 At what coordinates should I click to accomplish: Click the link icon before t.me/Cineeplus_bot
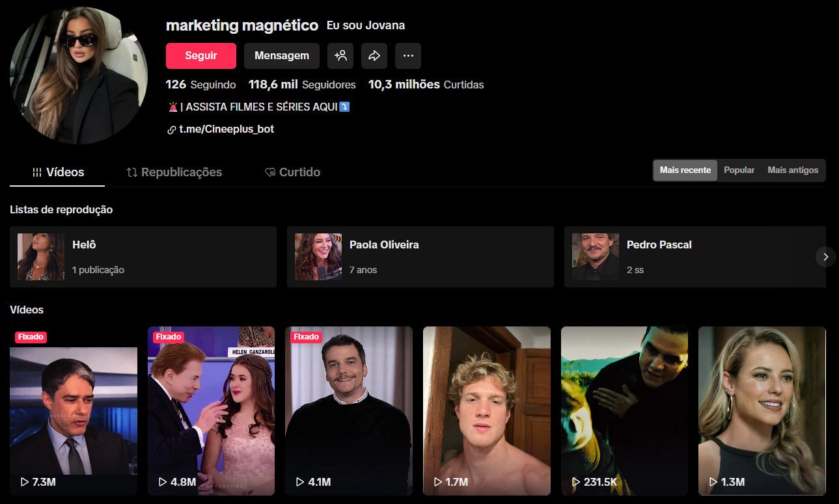click(x=171, y=129)
